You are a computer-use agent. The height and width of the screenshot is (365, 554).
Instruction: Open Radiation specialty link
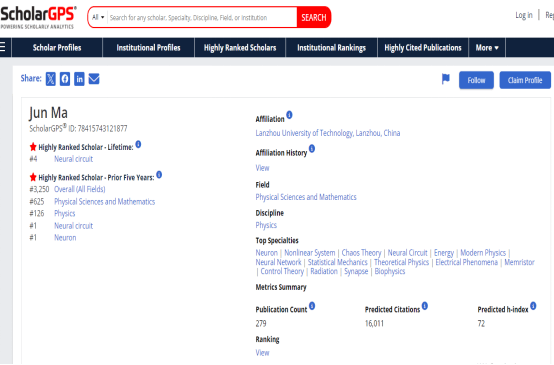(x=324, y=271)
